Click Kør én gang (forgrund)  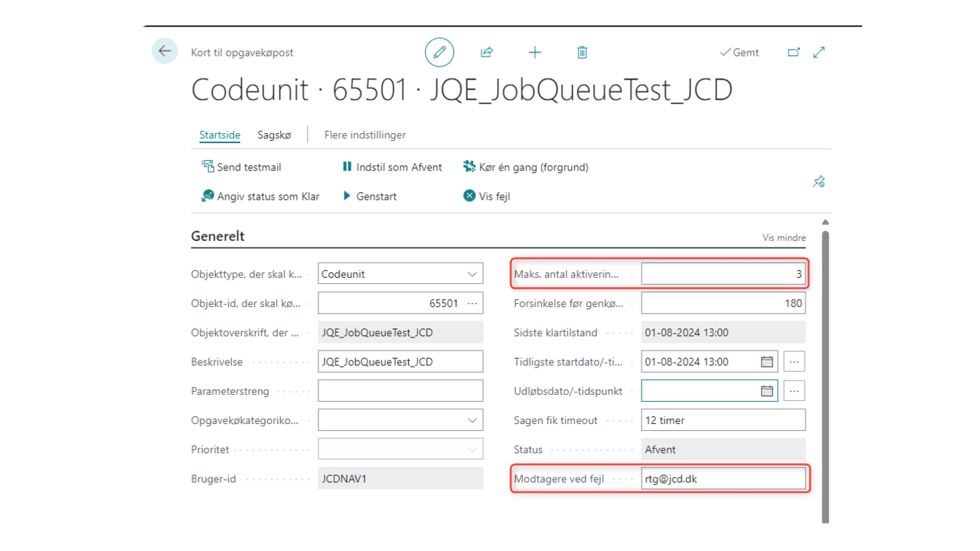(x=526, y=167)
